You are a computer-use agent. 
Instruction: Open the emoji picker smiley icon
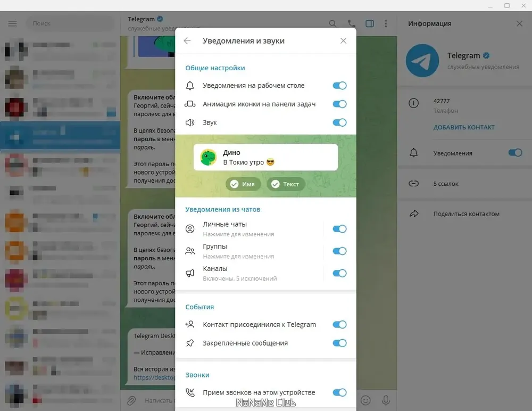(365, 400)
